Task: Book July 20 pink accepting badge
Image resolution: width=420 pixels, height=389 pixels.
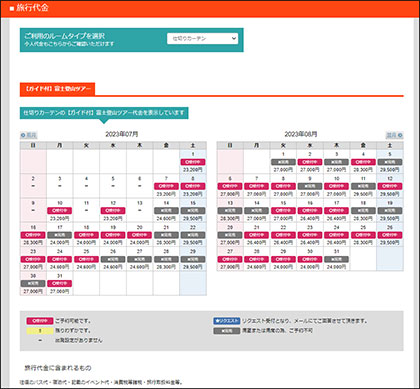Action: click(140, 235)
